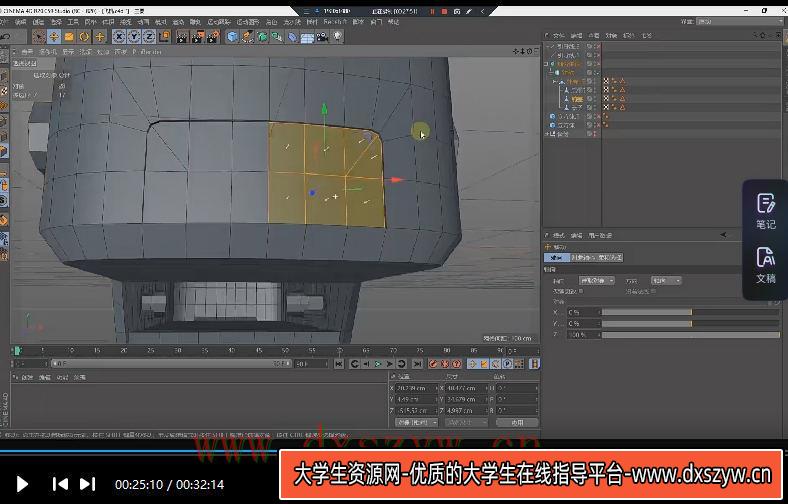The image size is (788, 504).
Task: Click timeline ruler at frame 50
Action: point(285,350)
